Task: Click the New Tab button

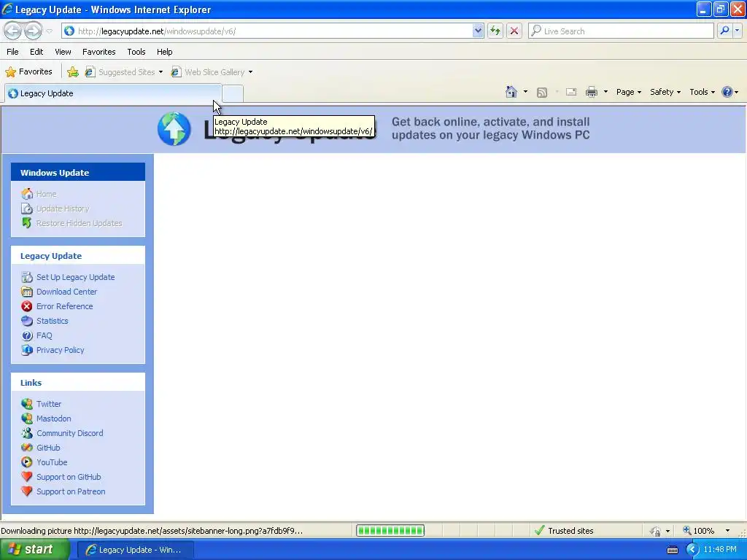Action: [x=233, y=93]
